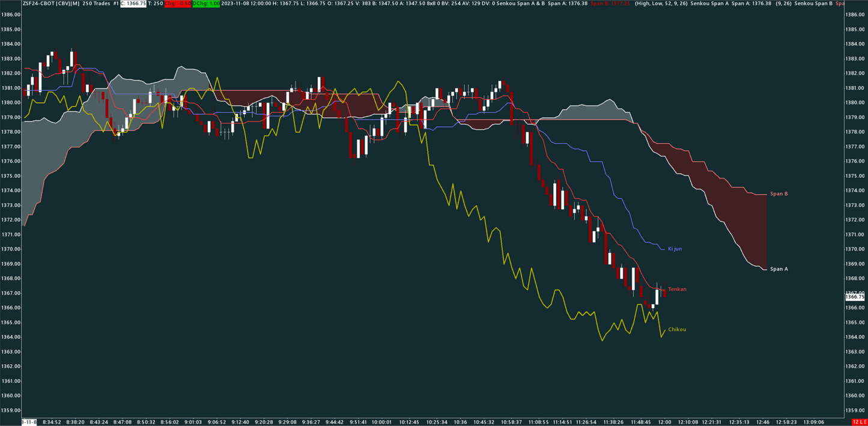
Task: Click the C: 1366.75 close value box
Action: point(133,4)
